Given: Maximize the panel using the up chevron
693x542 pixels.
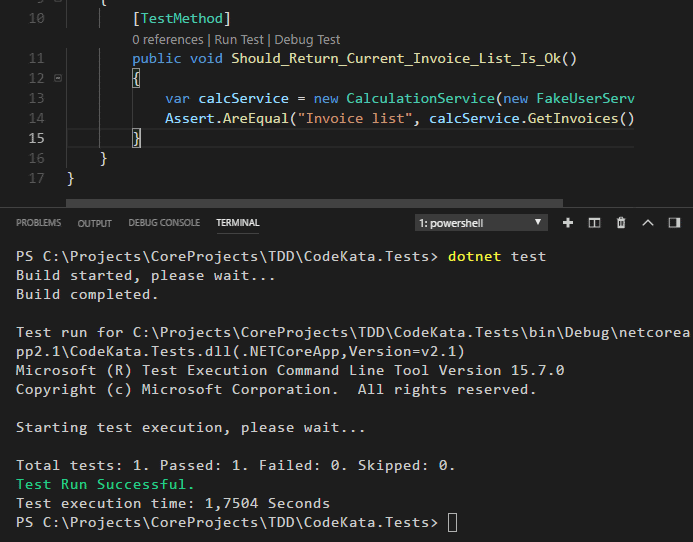Looking at the screenshot, I should click(648, 223).
